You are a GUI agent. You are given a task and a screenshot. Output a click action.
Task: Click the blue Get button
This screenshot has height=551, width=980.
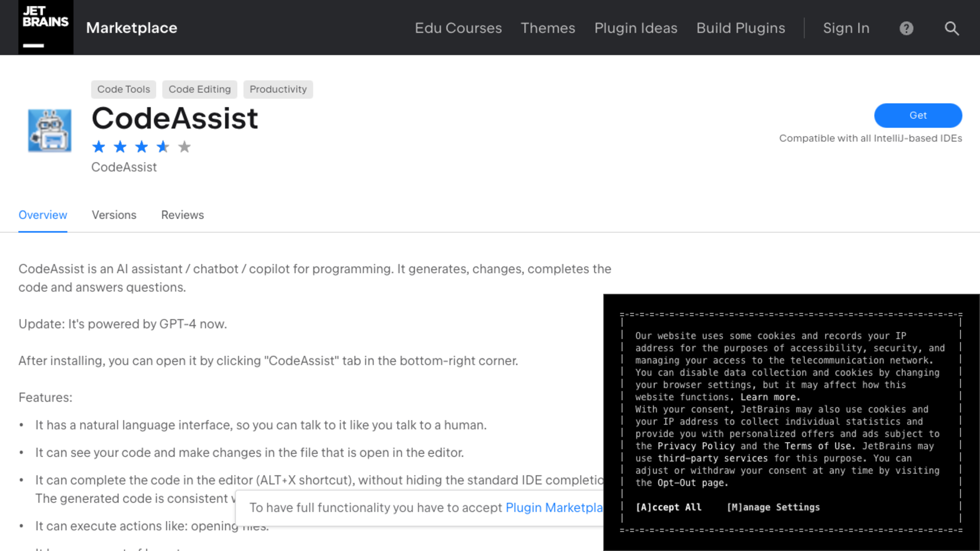pos(918,115)
